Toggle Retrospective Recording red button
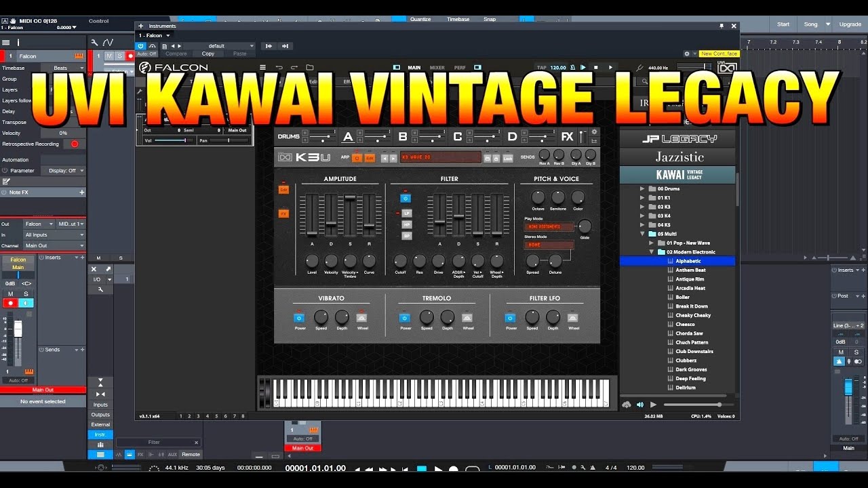The height and width of the screenshot is (488, 868). tap(75, 144)
